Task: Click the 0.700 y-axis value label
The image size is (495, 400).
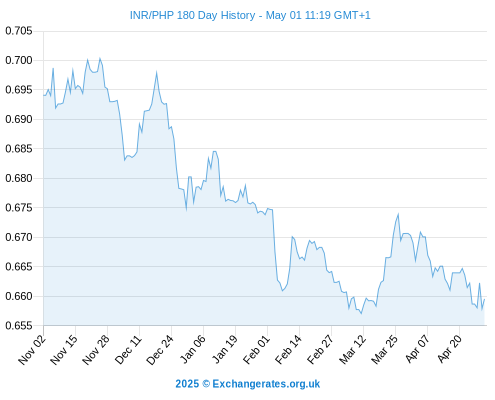Action: [19, 60]
